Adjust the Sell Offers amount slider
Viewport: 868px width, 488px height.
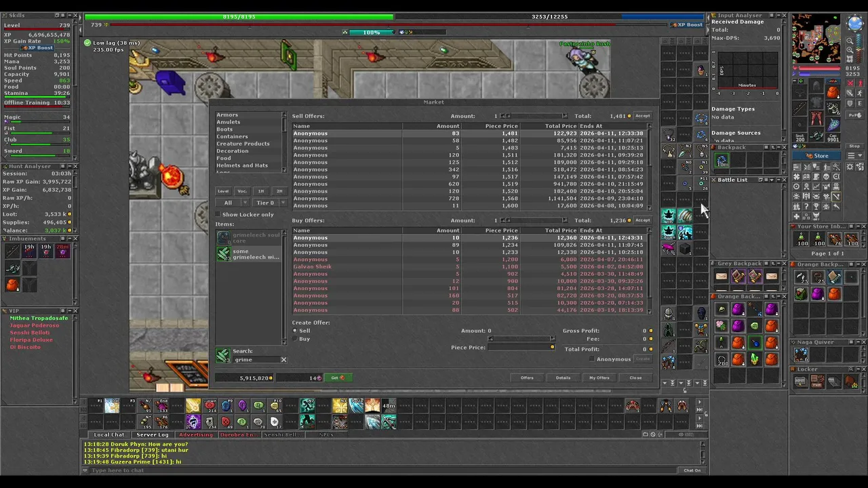534,116
